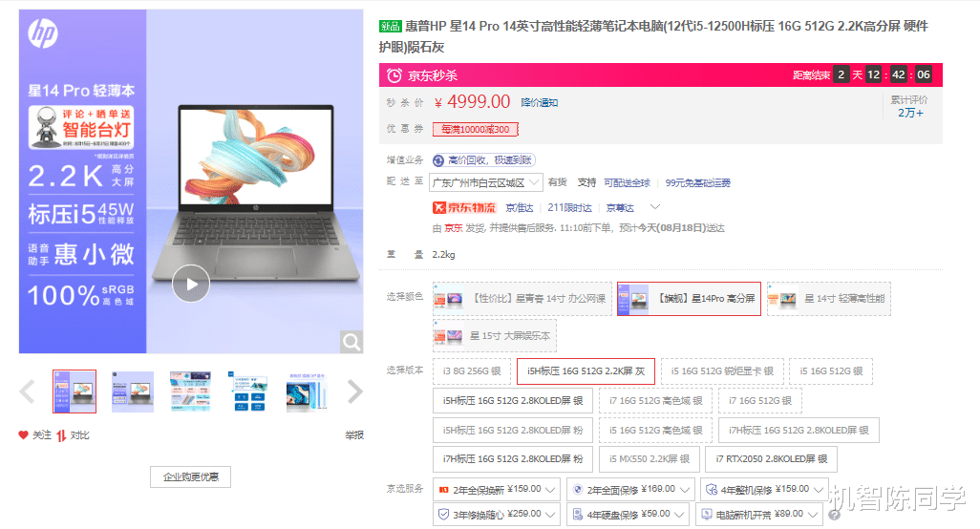The height and width of the screenshot is (529, 980).
Task: Open 4年整机保修 ¥159.00 service dropdown
Action: click(x=765, y=490)
